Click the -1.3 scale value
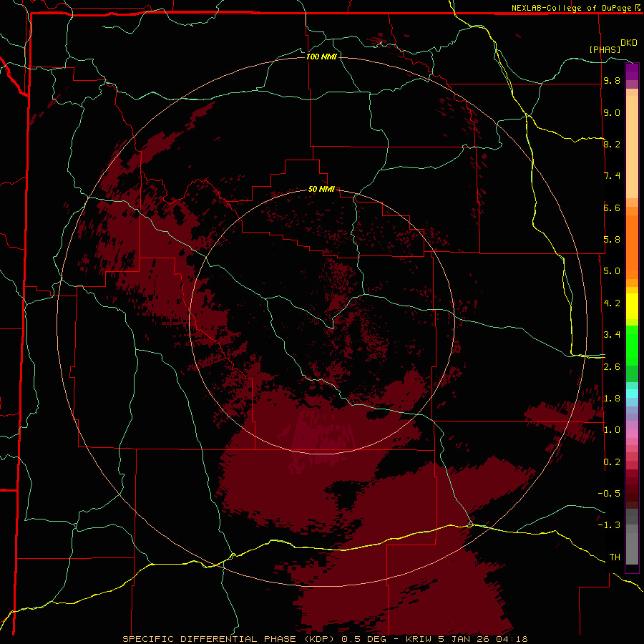This screenshot has width=644, height=644. pos(609,525)
